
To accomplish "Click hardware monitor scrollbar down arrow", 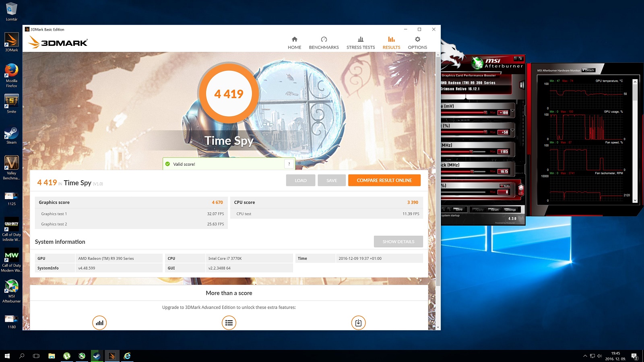I will [635, 200].
